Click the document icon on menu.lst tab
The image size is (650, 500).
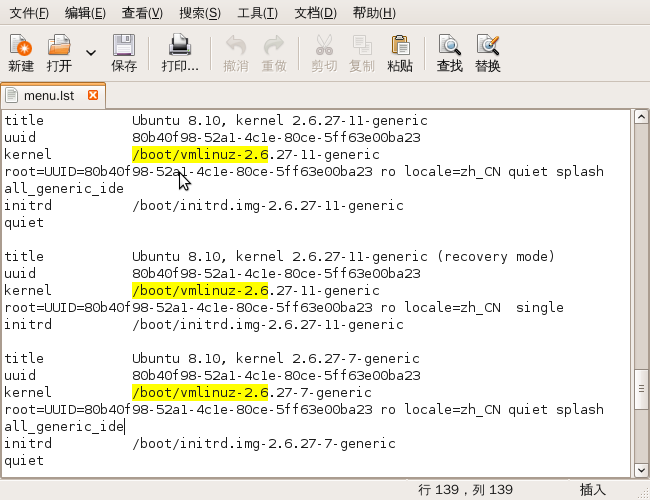[12, 95]
